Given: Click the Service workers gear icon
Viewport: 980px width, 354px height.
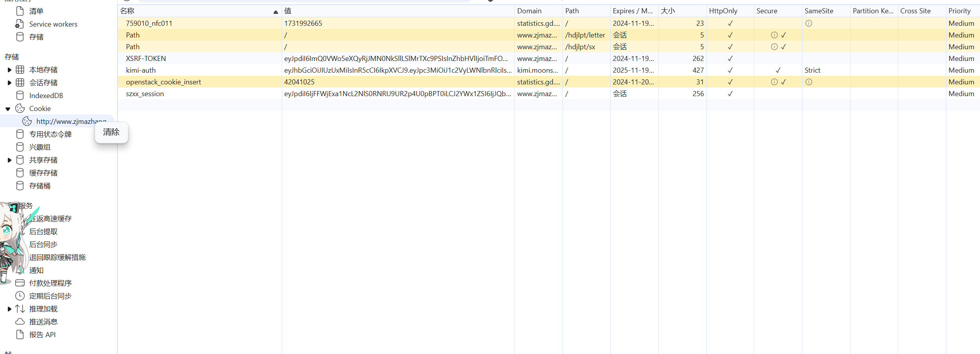Looking at the screenshot, I should [20, 24].
